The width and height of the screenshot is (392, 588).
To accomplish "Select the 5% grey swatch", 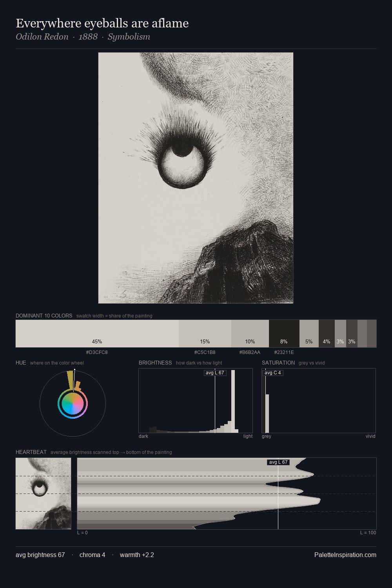I will 309,334.
